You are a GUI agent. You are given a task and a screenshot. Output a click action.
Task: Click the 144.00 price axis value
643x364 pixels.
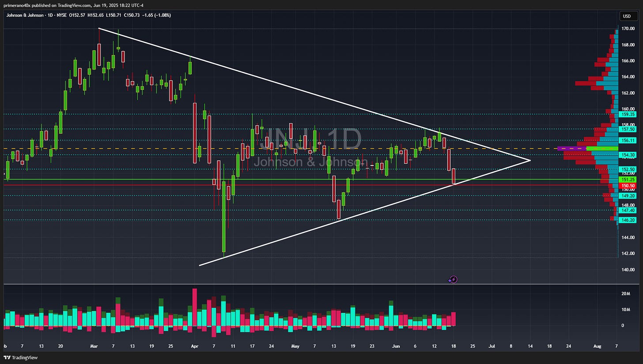628,237
